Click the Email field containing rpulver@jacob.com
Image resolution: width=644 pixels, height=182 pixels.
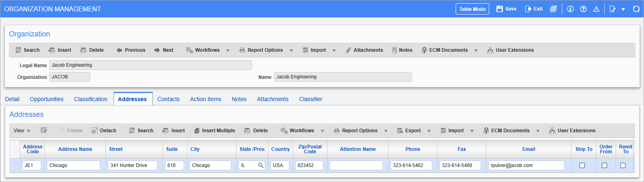click(526, 165)
